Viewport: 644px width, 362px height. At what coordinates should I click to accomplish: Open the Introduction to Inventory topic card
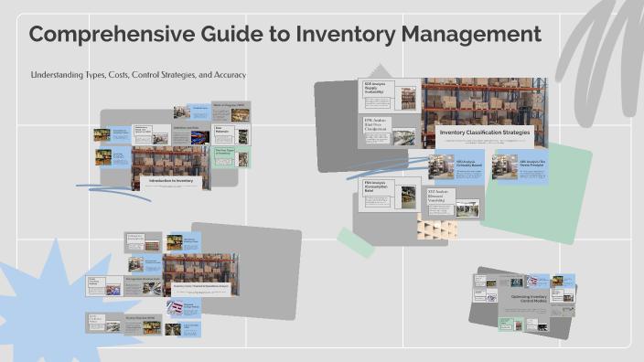(171, 169)
